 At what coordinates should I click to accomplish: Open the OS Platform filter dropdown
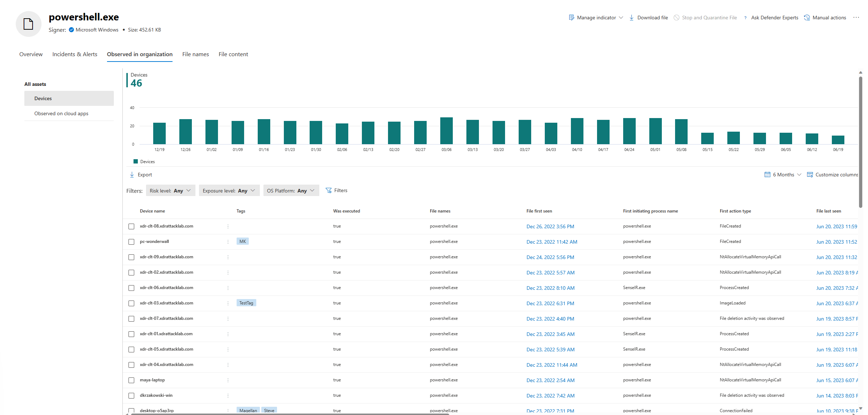(291, 191)
